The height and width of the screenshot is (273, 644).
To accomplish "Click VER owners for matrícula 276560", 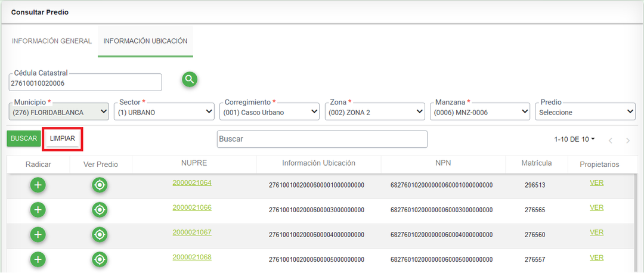I will pyautogui.click(x=596, y=232).
